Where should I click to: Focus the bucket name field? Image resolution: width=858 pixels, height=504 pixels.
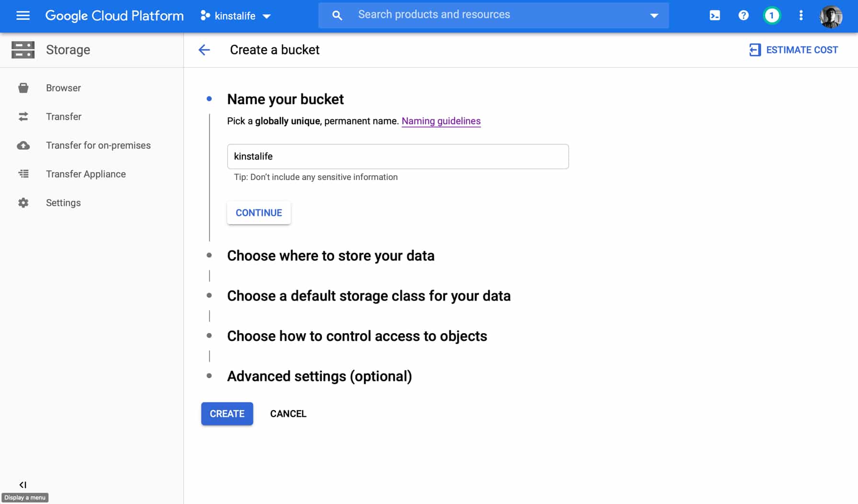[x=397, y=156]
